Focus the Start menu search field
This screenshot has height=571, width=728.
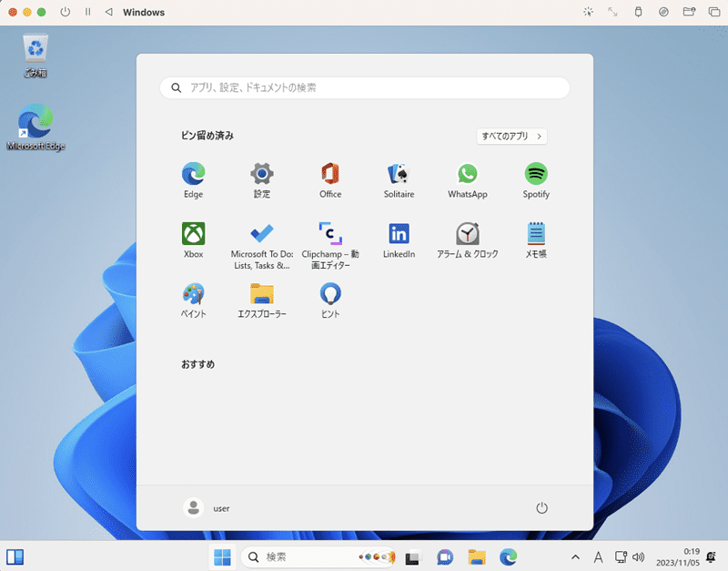pos(365,87)
